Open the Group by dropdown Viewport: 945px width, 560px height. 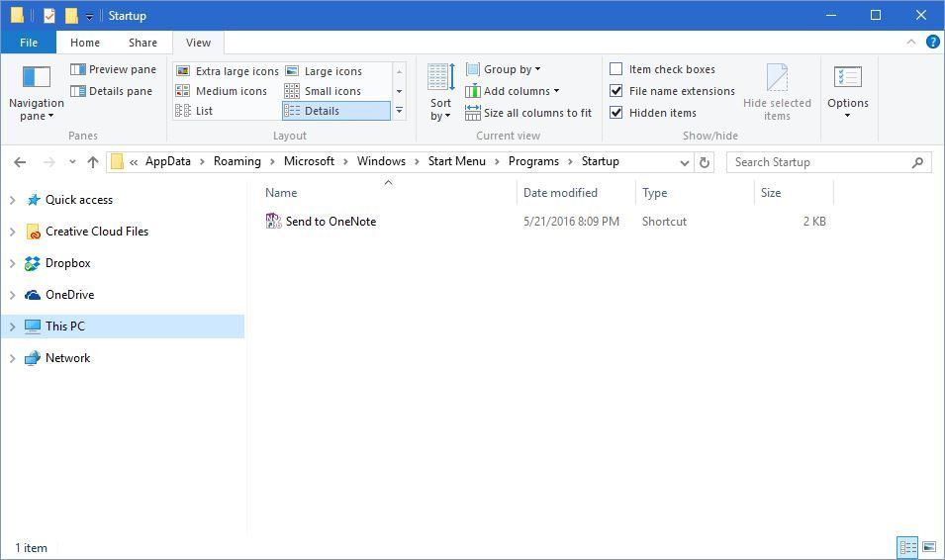pos(504,69)
